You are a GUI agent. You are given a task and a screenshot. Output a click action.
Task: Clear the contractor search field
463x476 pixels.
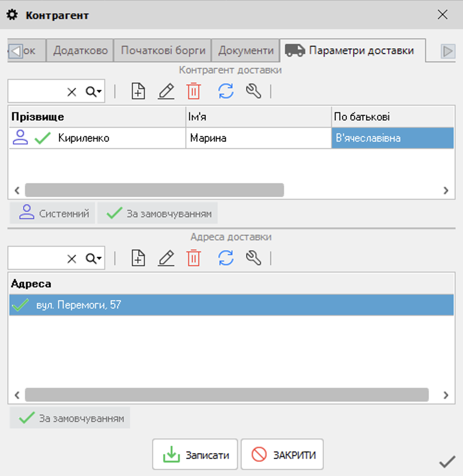71,92
